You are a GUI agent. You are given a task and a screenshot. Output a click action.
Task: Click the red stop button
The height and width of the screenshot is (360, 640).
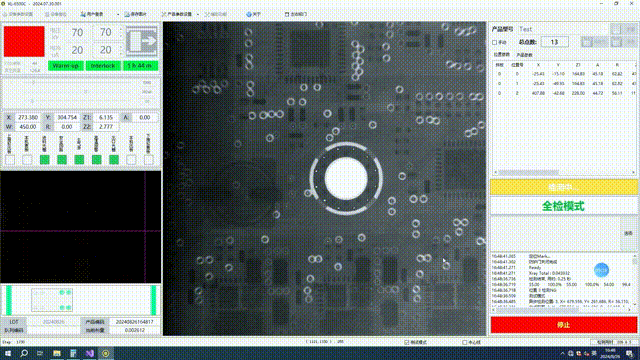click(564, 325)
